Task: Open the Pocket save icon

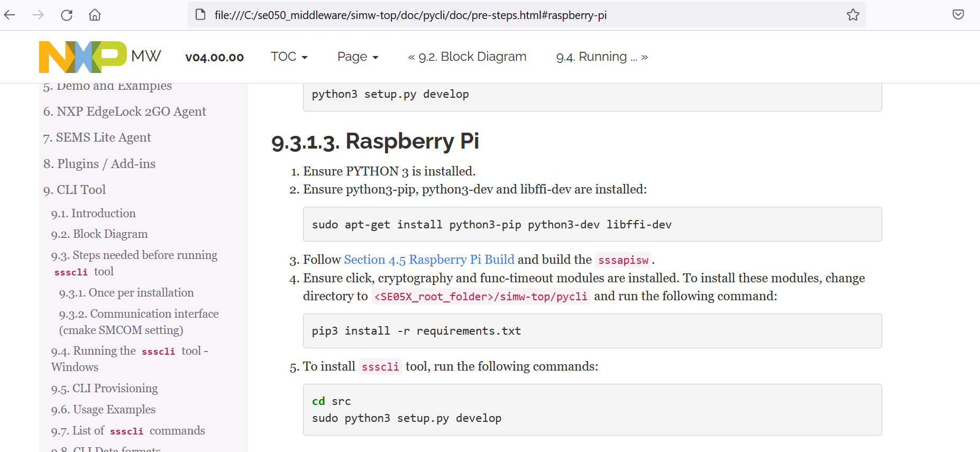Action: click(958, 15)
